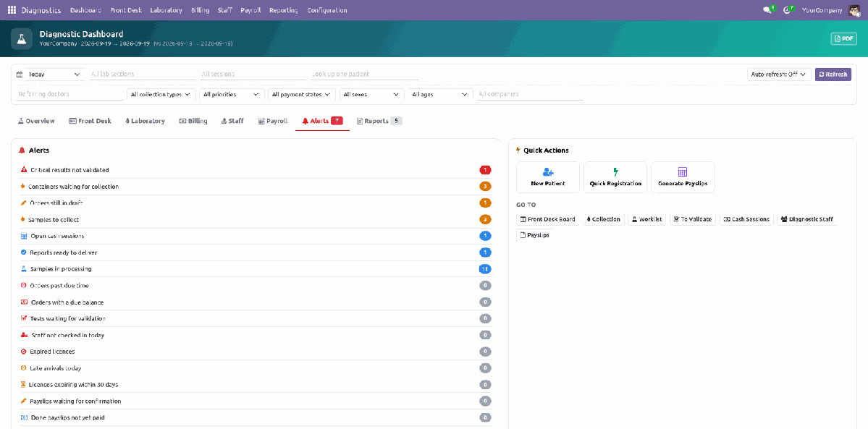Switch to the Reports tab

(379, 121)
